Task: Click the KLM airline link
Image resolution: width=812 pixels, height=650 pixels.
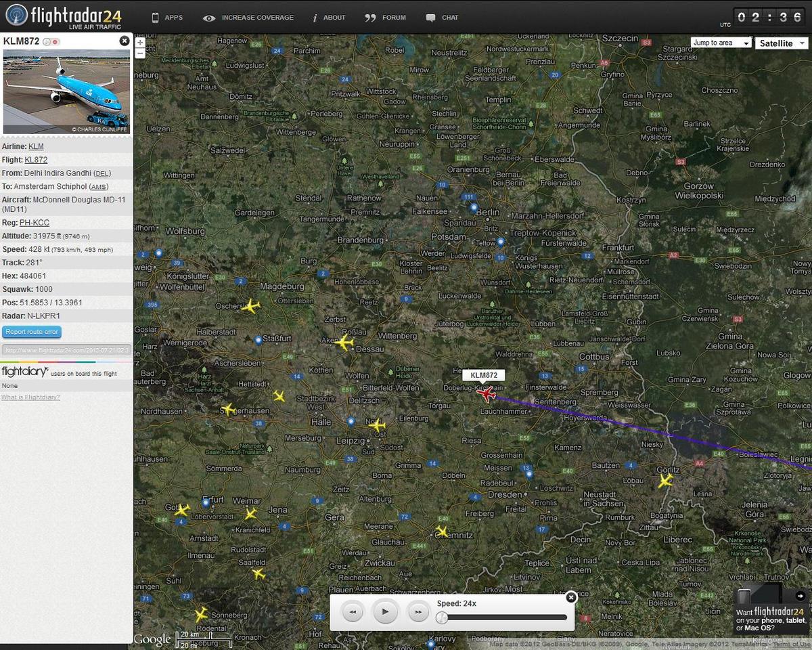Action: [36, 146]
